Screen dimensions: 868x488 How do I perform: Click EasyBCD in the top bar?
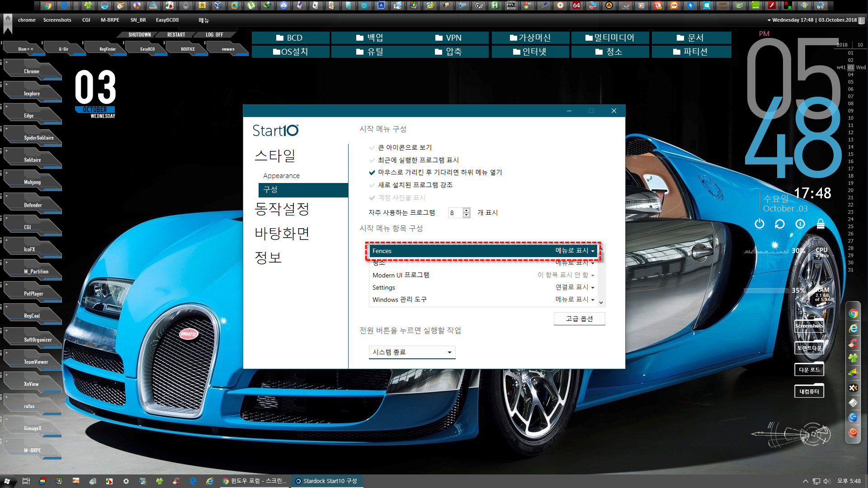pyautogui.click(x=167, y=20)
